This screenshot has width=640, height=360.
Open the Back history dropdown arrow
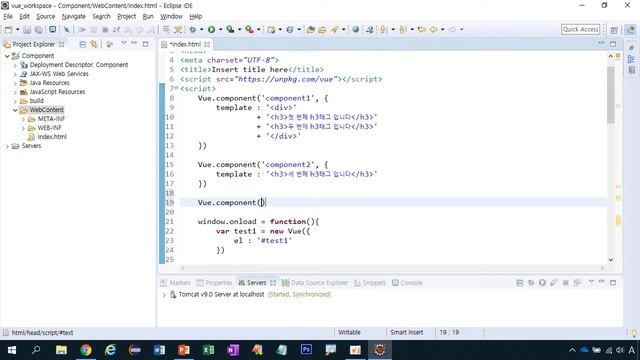click(x=442, y=29)
